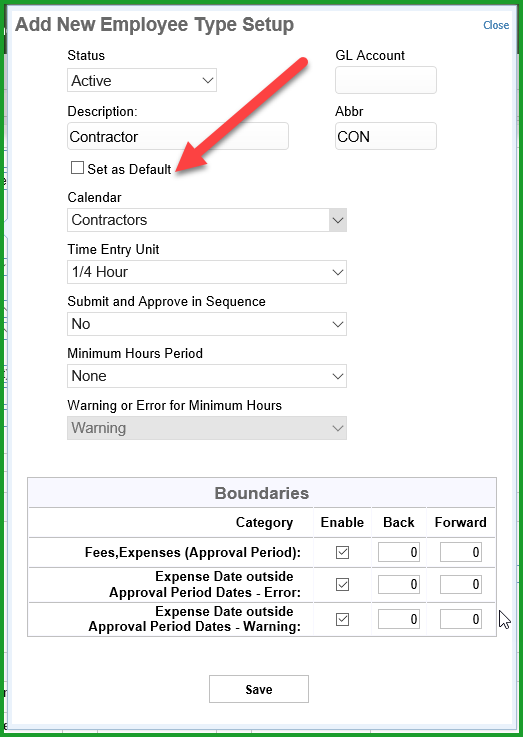Toggle Enable for Expense Date Warning row
Viewport: 523px width, 737px height.
coord(343,619)
